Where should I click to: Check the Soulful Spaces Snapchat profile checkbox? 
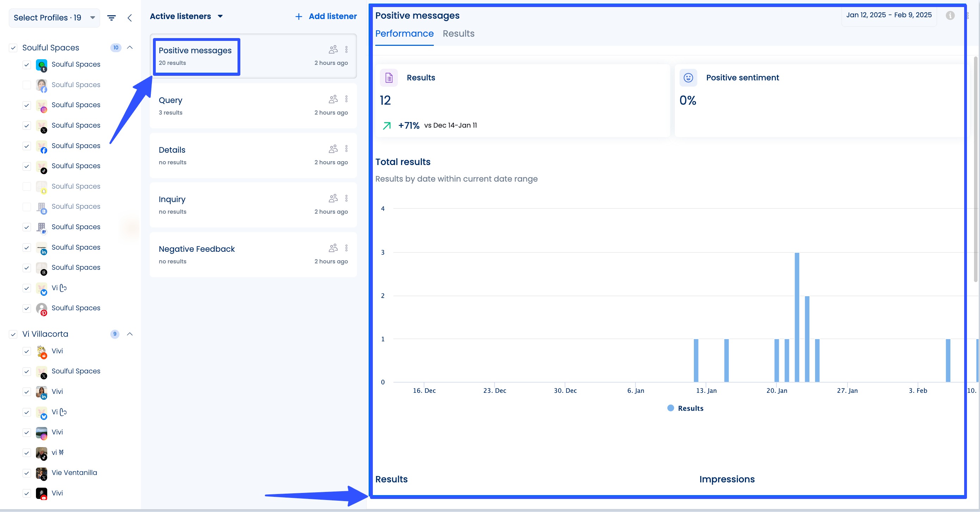[x=27, y=187]
